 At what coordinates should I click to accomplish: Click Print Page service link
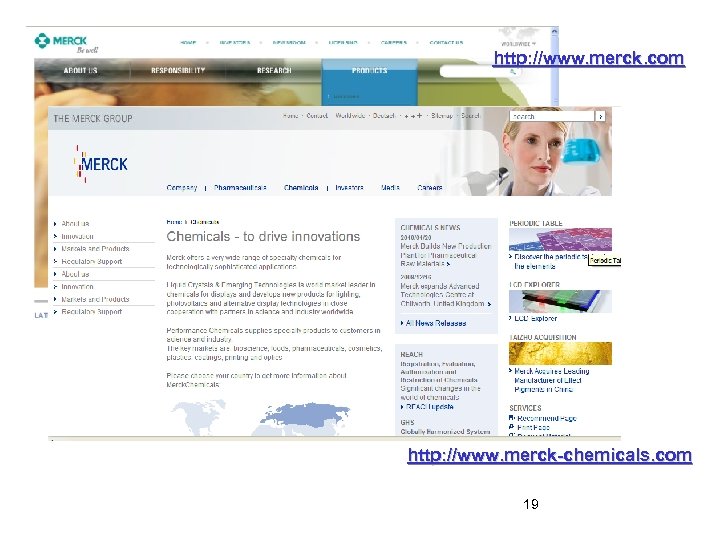pos(533,427)
